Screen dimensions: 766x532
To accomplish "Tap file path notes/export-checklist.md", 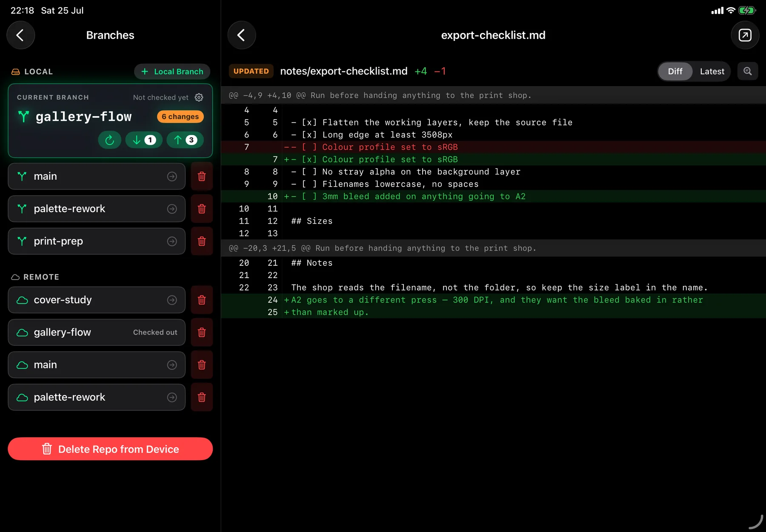I will pos(343,71).
